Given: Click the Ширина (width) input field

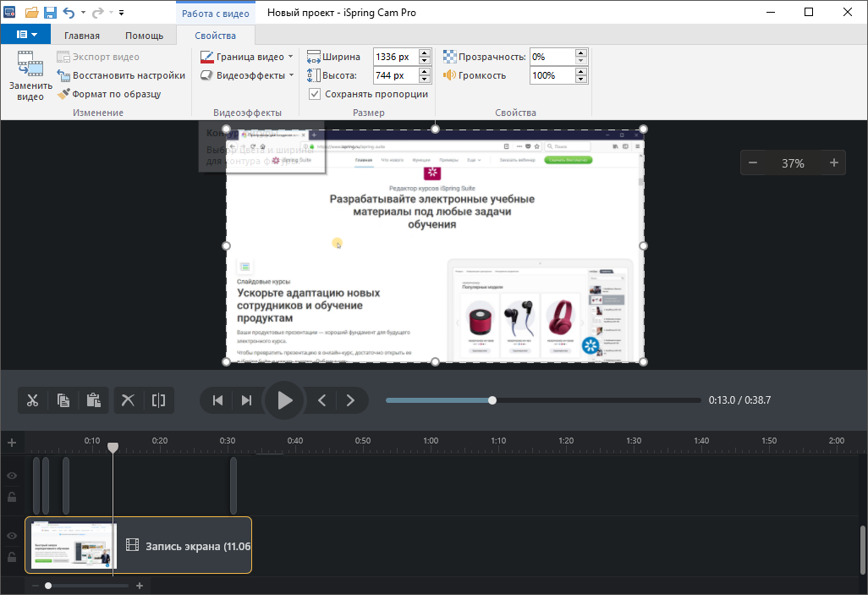Looking at the screenshot, I should (x=396, y=57).
